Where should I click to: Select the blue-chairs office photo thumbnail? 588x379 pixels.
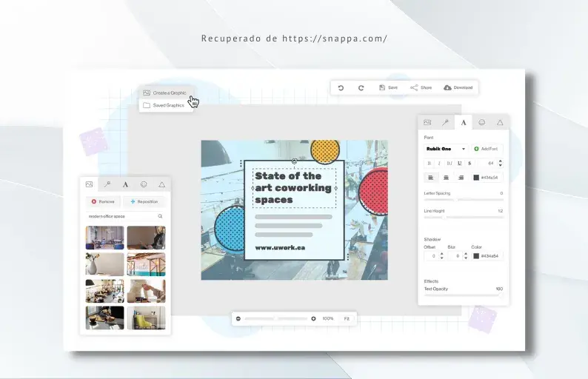tap(104, 238)
